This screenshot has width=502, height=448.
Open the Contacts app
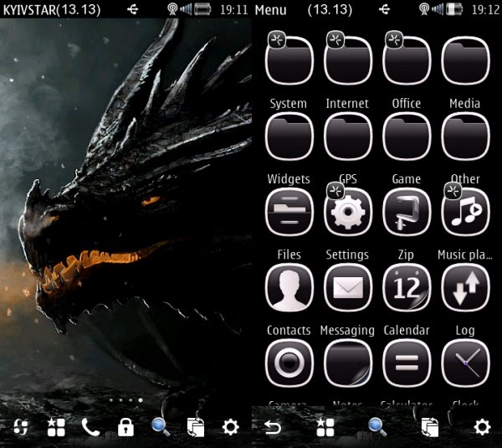(x=289, y=287)
